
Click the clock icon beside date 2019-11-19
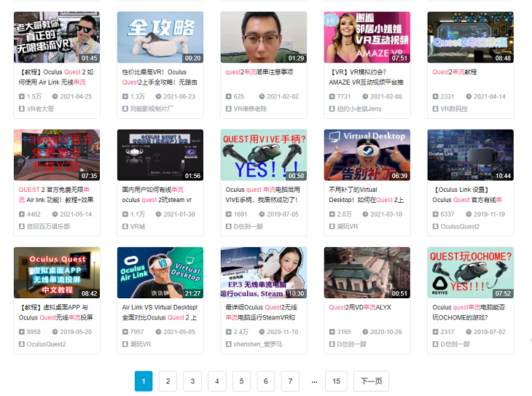tap(468, 214)
